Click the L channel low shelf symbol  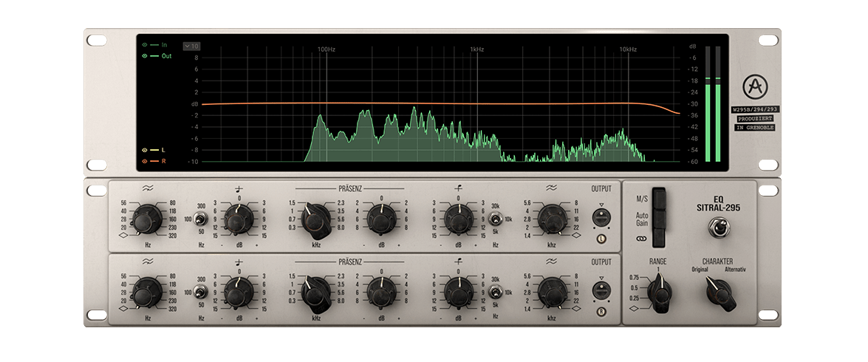239,188
